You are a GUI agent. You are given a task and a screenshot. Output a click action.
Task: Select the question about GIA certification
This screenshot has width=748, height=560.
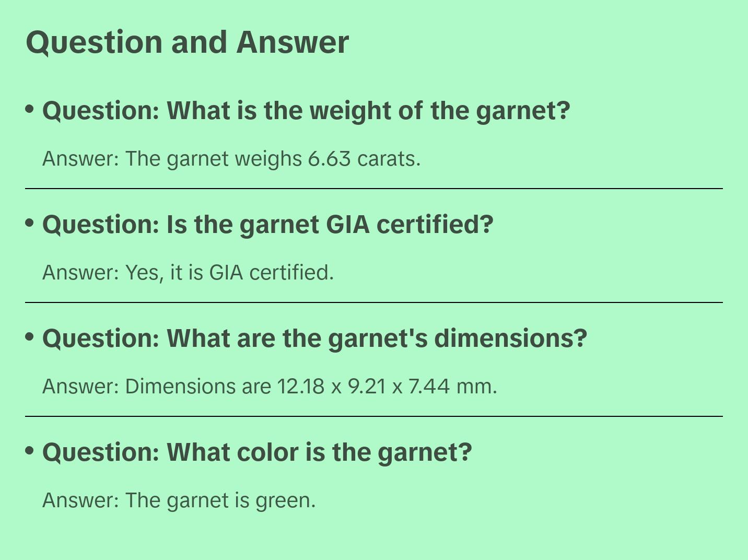pos(267,225)
